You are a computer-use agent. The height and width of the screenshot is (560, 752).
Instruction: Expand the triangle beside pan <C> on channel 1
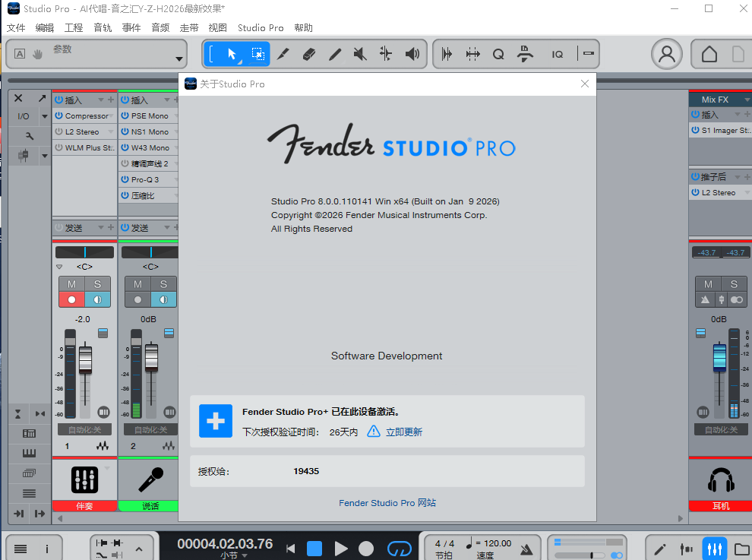pyautogui.click(x=59, y=267)
